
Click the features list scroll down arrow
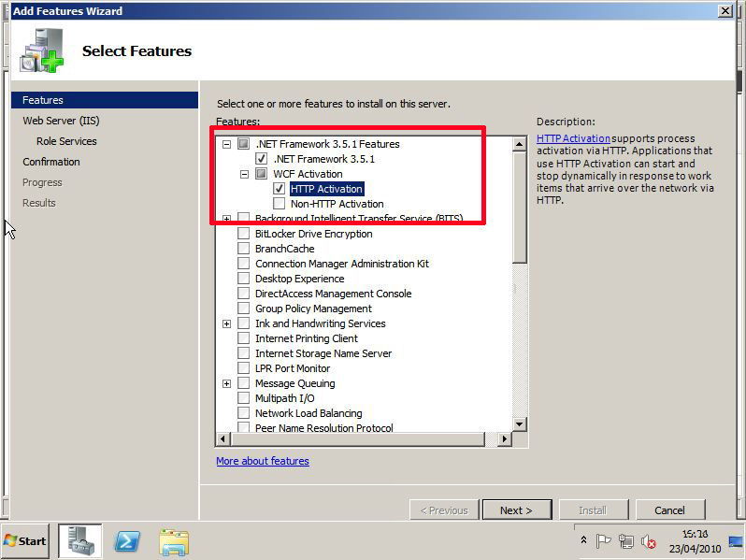(x=520, y=424)
